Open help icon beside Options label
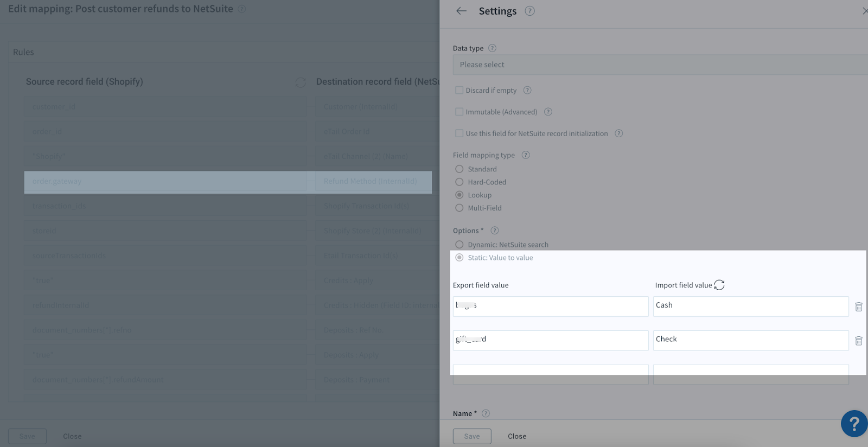The width and height of the screenshot is (868, 447). (x=494, y=231)
